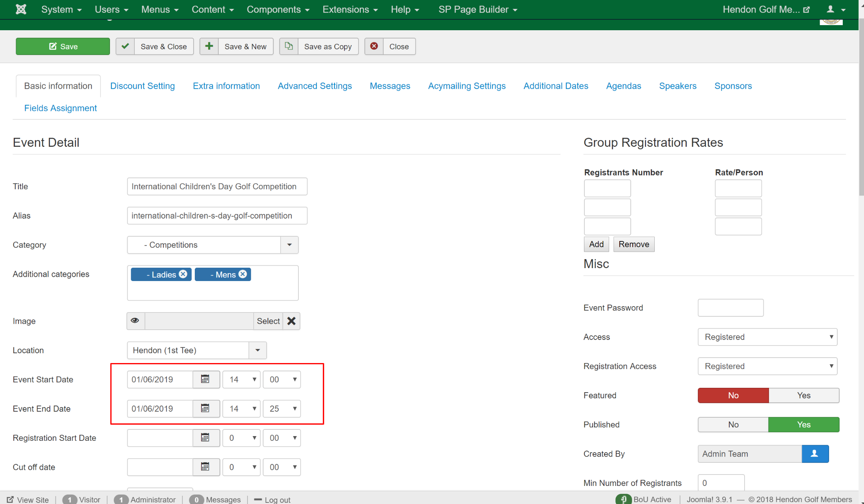The height and width of the screenshot is (504, 864).
Task: Expand the Category Competitions dropdown
Action: tap(289, 245)
